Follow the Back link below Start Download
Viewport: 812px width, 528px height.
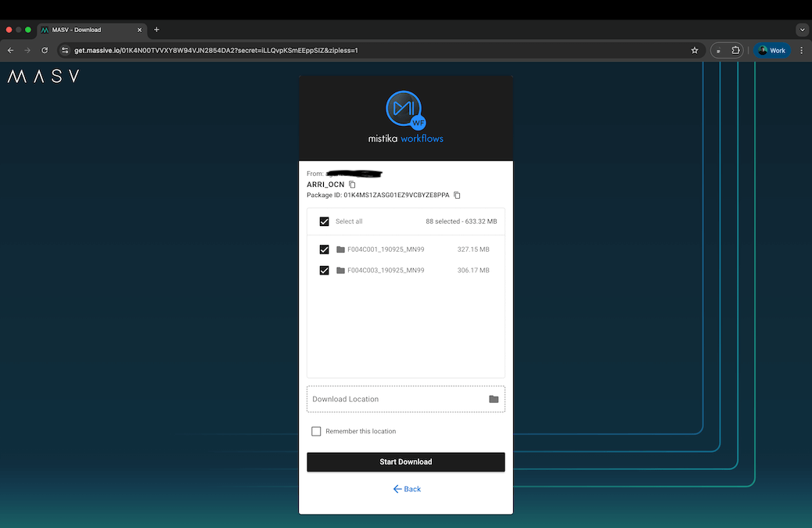click(x=406, y=488)
